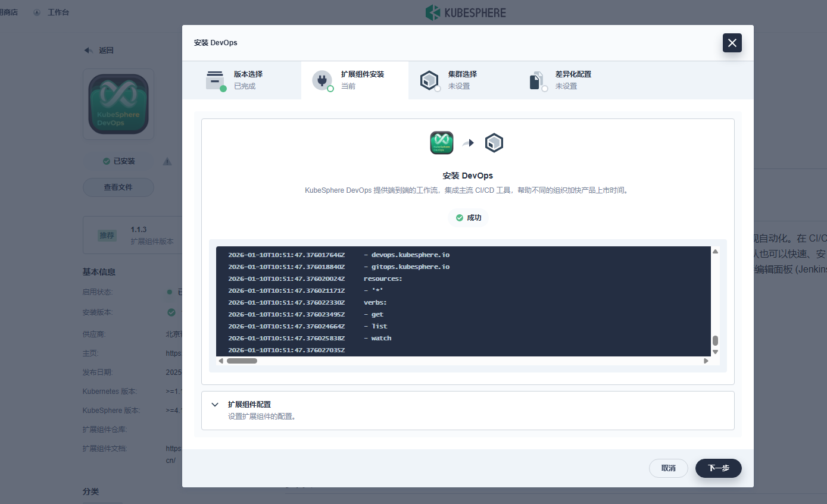The height and width of the screenshot is (504, 827).
Task: Click the hexagon cube icon beside the arrow
Action: click(x=494, y=143)
